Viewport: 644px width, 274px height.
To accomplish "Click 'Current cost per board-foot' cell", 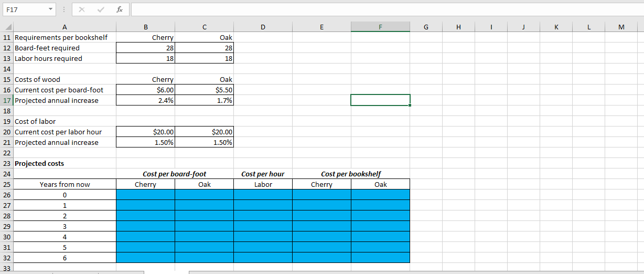I will click(64, 90).
